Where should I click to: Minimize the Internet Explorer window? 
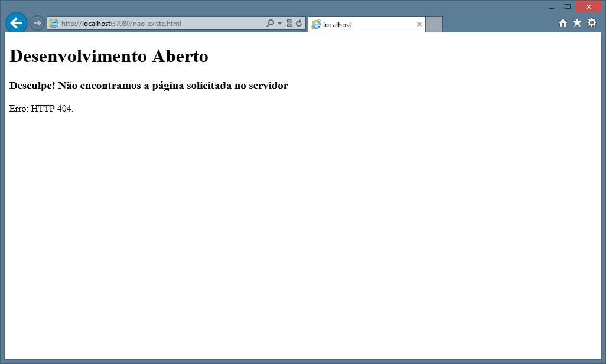click(551, 7)
